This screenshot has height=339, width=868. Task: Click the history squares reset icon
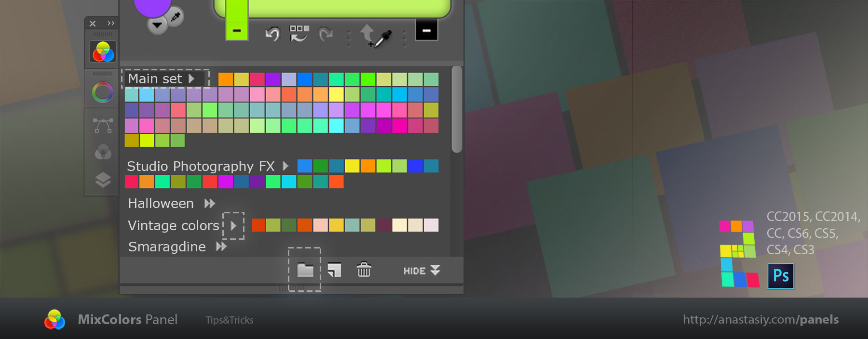click(x=299, y=33)
